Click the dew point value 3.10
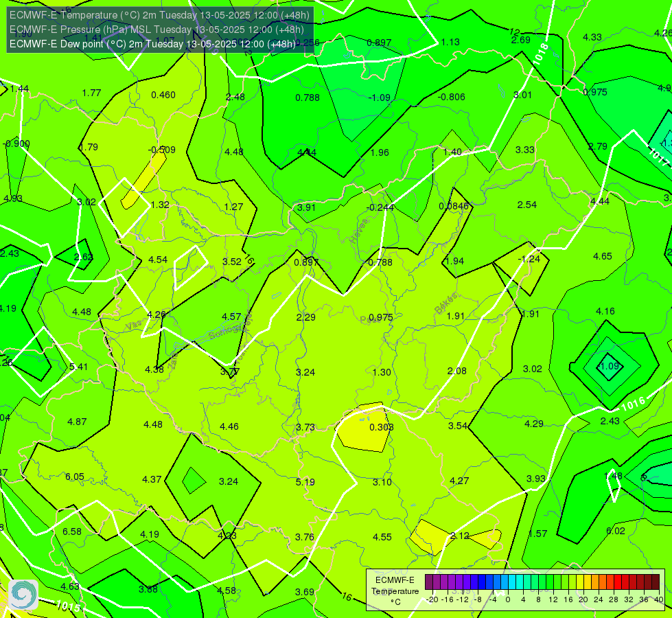Screen dimensions: 672x618 point(382,483)
